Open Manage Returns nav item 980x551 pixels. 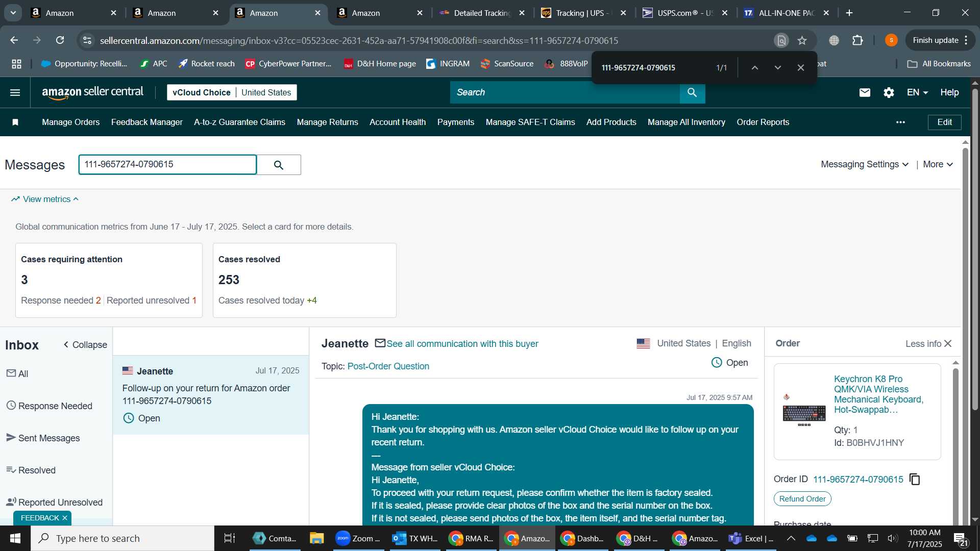[x=327, y=122]
